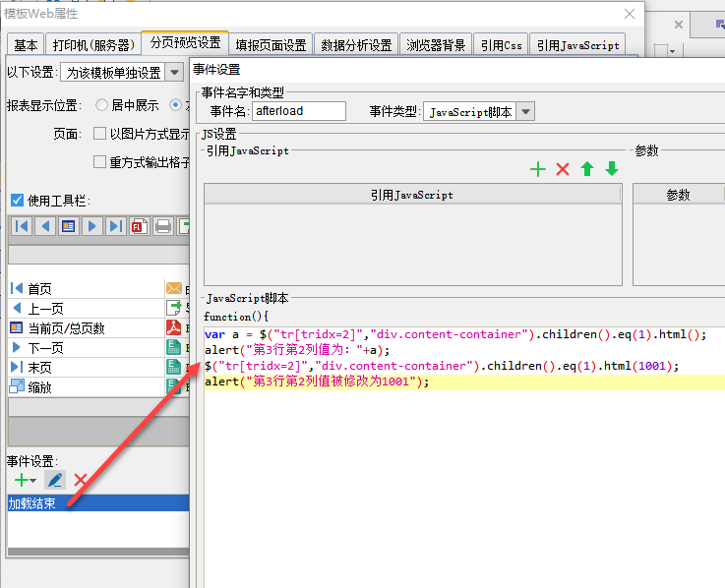Select 加载结束 event in the list

pos(98,502)
